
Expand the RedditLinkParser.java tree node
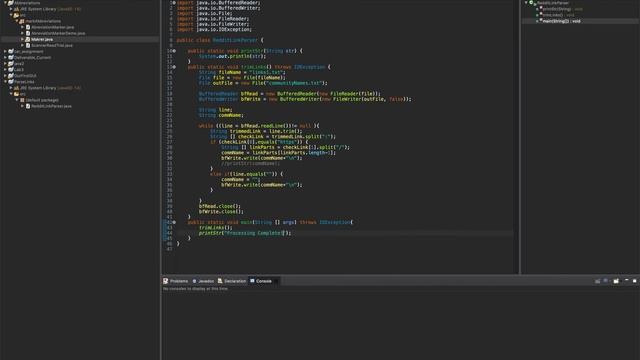[22, 106]
